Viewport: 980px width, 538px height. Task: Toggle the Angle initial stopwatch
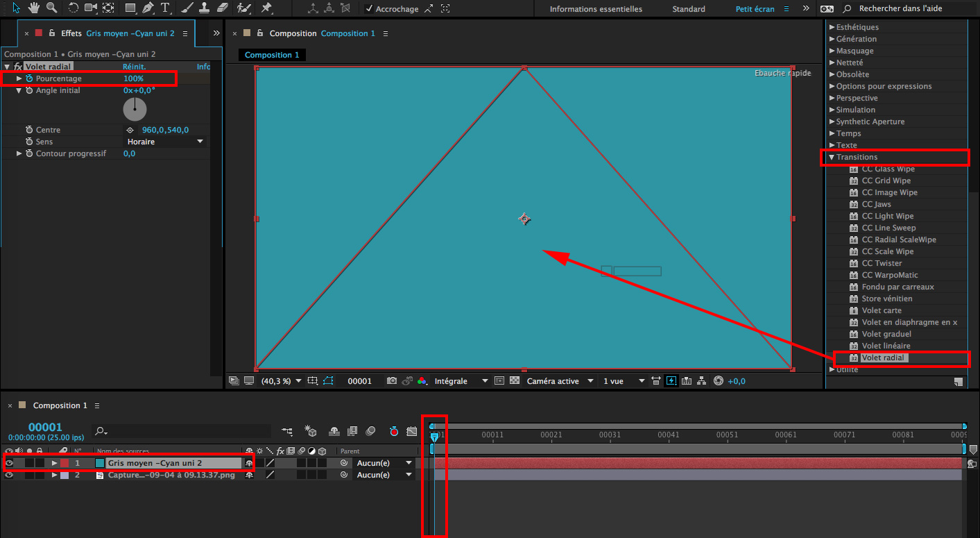coord(29,90)
